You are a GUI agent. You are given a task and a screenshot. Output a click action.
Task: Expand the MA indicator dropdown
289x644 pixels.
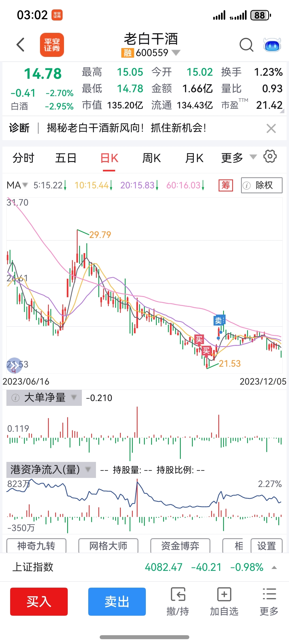coord(17,185)
